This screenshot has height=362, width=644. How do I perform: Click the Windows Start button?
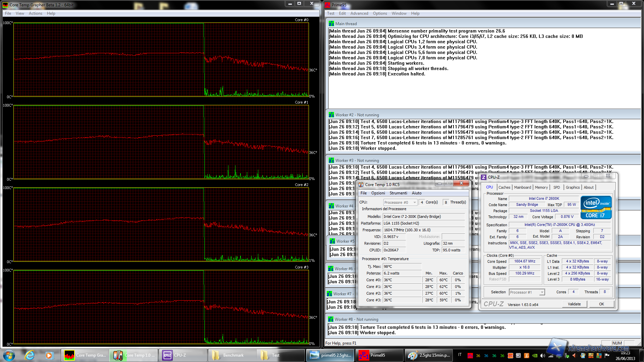pos(9,355)
